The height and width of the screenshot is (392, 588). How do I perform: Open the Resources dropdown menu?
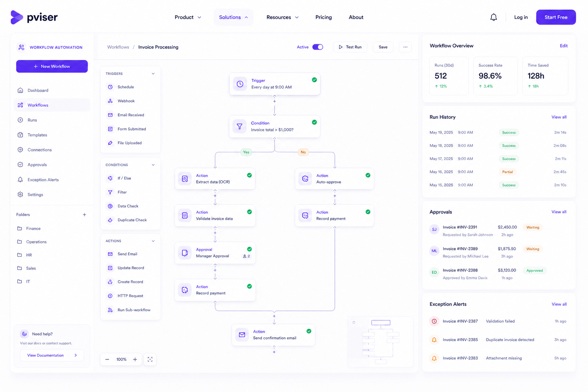(x=283, y=17)
